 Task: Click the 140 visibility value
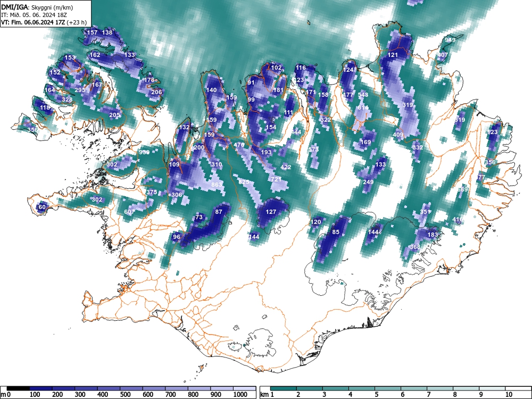pos(211,90)
